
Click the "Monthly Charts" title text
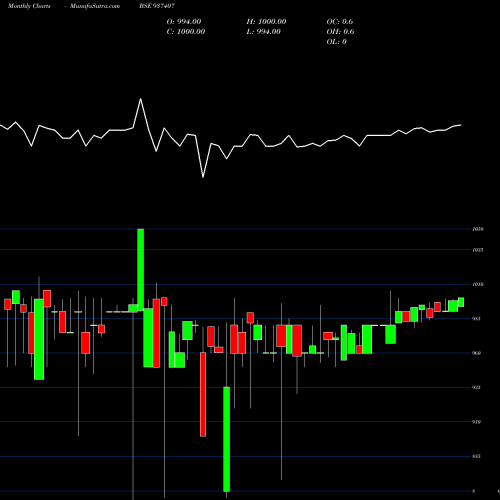point(29,6)
